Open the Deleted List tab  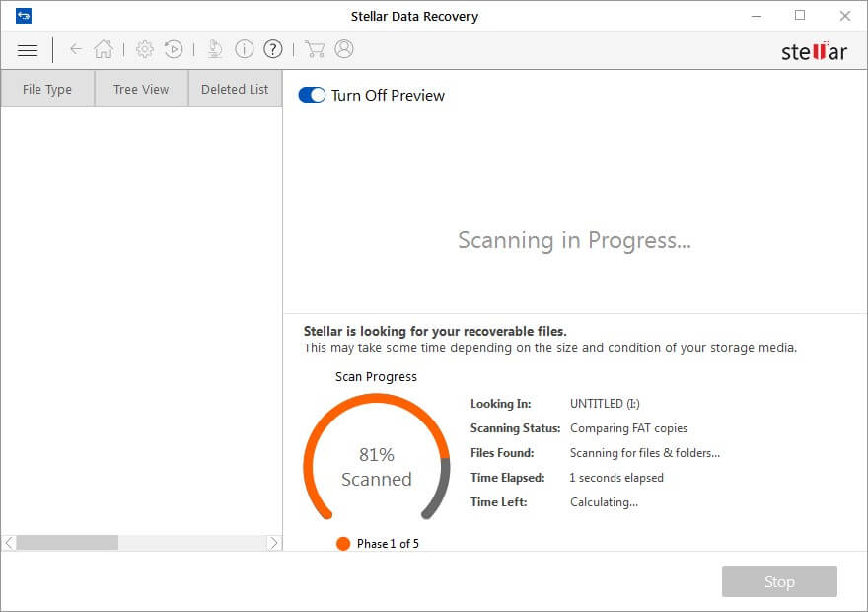(234, 89)
